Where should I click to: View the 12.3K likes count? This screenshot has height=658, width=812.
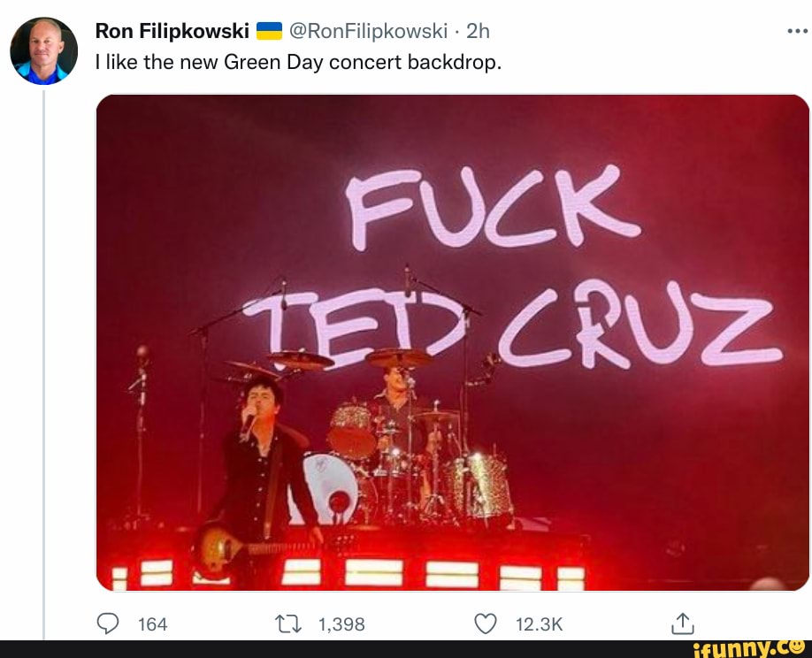(540, 624)
